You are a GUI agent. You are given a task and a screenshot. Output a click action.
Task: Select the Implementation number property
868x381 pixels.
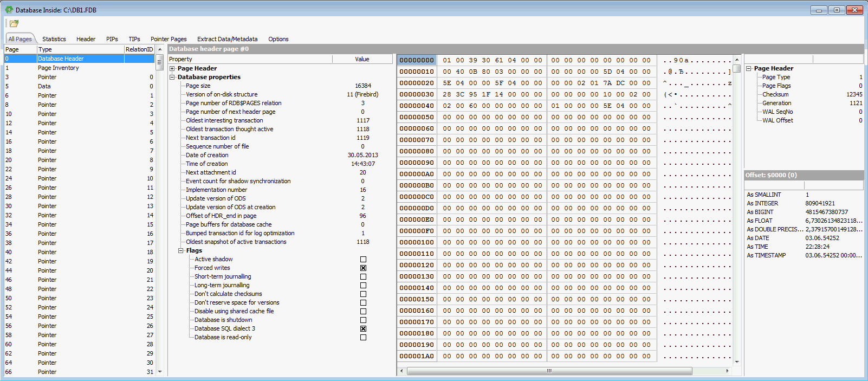tap(216, 190)
